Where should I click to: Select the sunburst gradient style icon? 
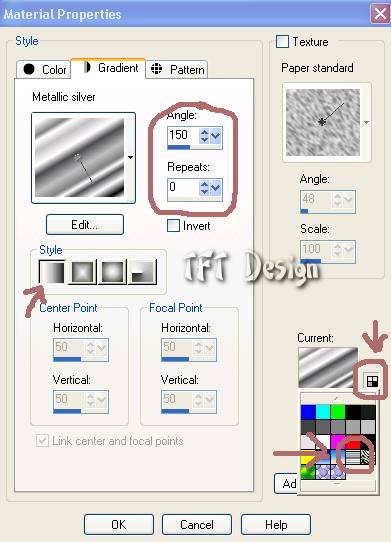click(113, 272)
